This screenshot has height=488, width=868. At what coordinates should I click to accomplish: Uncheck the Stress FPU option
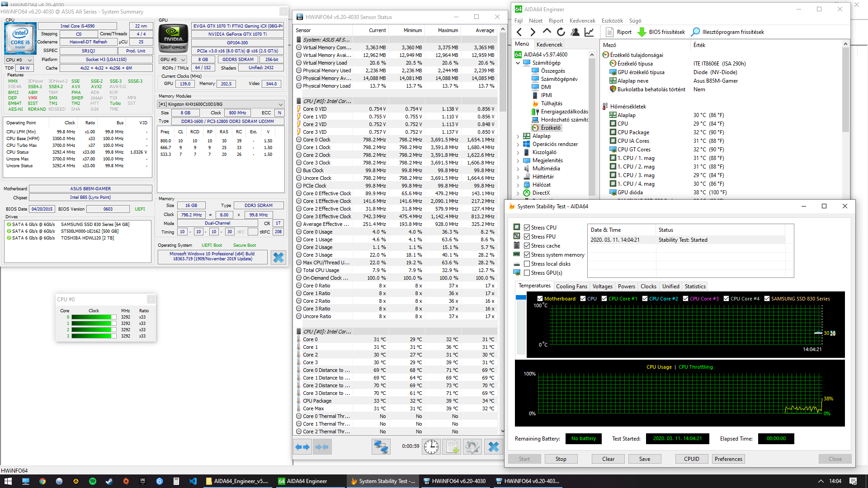tap(527, 237)
